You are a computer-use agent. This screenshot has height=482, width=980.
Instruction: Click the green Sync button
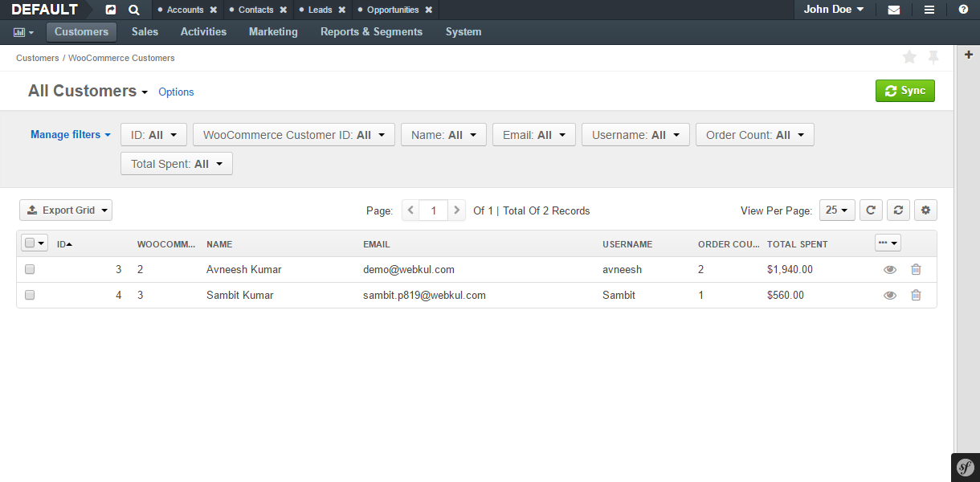[x=905, y=91]
